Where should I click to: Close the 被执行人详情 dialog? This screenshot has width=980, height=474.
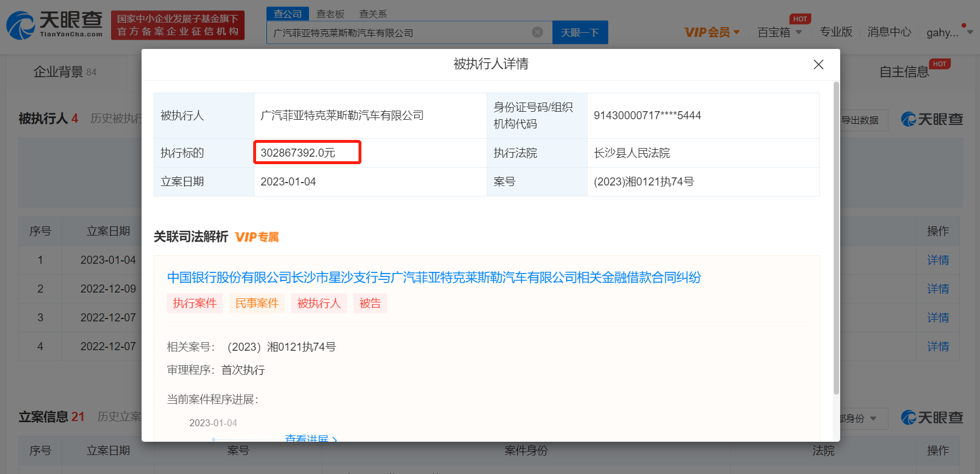818,65
